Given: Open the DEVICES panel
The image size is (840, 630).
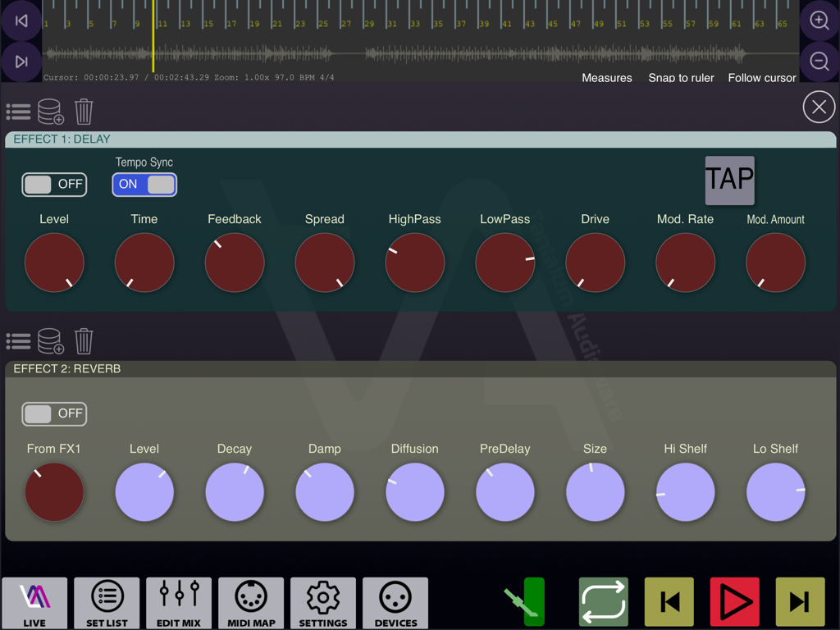Looking at the screenshot, I should 395,603.
